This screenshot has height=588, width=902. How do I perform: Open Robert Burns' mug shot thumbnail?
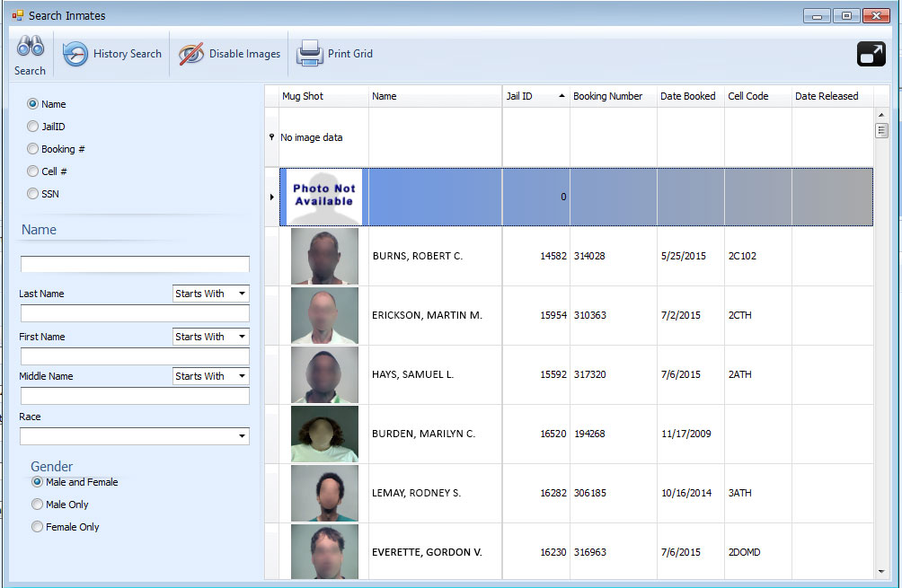click(323, 256)
